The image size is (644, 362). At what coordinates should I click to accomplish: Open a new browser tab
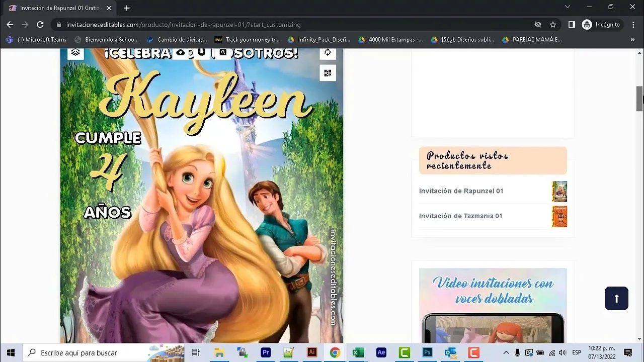pyautogui.click(x=127, y=8)
